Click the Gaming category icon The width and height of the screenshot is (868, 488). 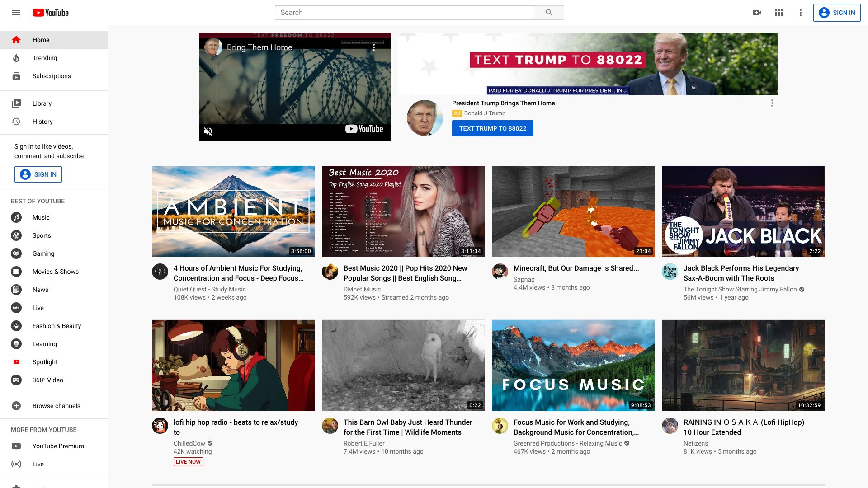[16, 253]
